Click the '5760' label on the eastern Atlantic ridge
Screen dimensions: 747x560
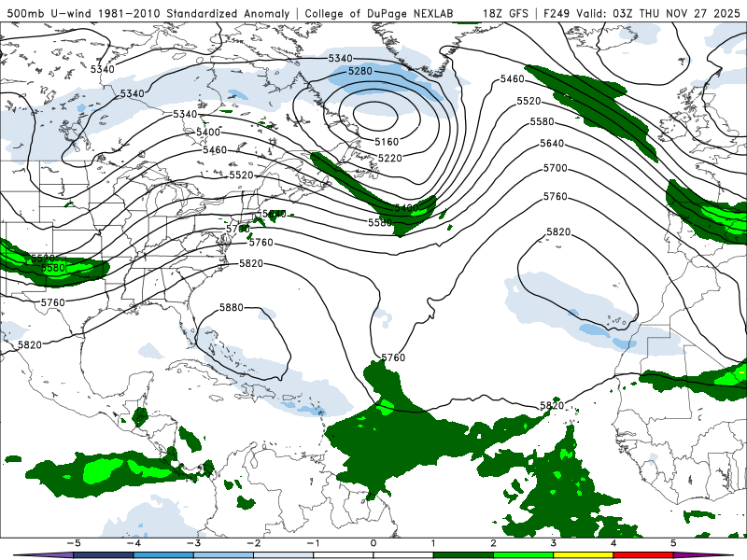(x=556, y=197)
